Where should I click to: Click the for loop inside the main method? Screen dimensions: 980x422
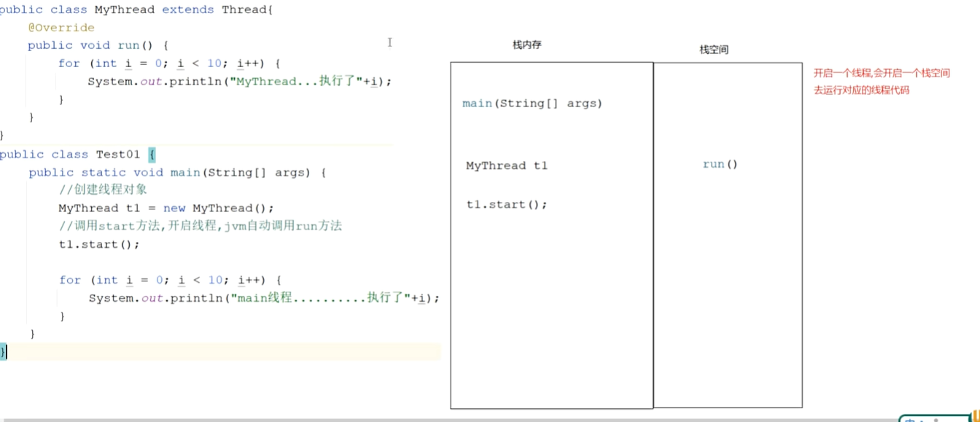click(x=170, y=280)
